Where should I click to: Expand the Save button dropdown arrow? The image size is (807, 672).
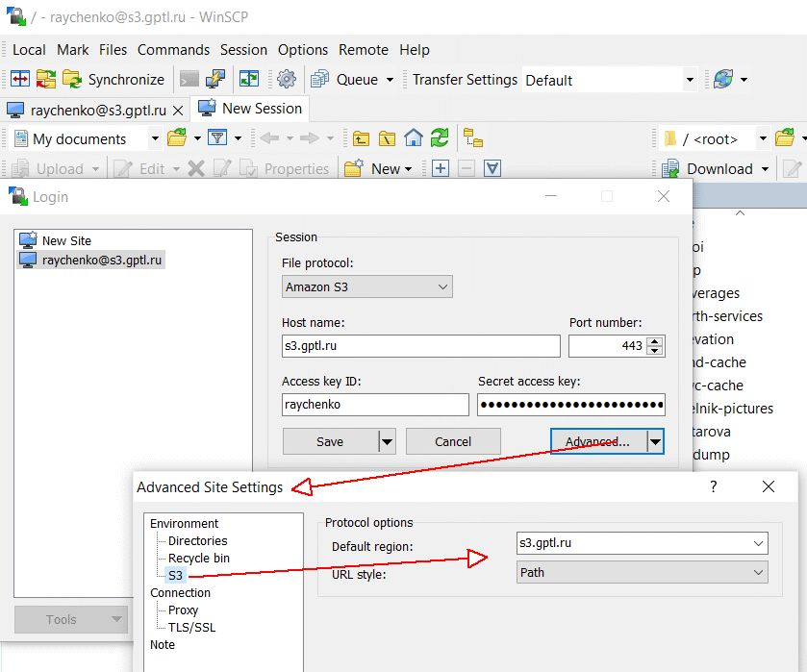point(387,441)
